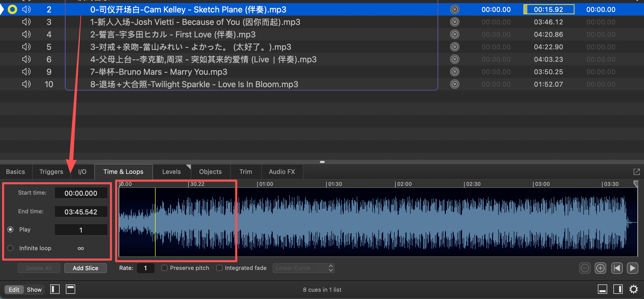Switch to Show mode

coord(34,290)
